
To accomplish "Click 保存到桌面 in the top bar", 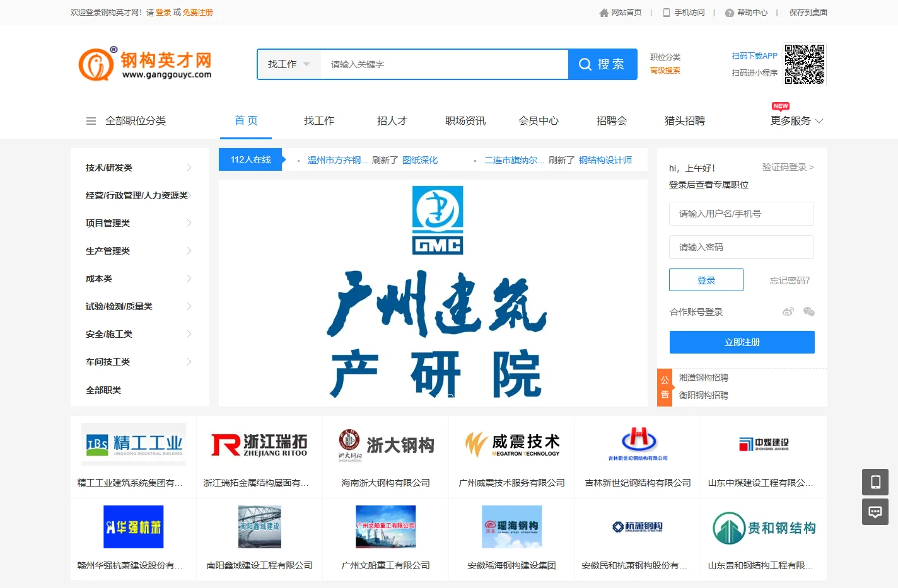I will (808, 13).
